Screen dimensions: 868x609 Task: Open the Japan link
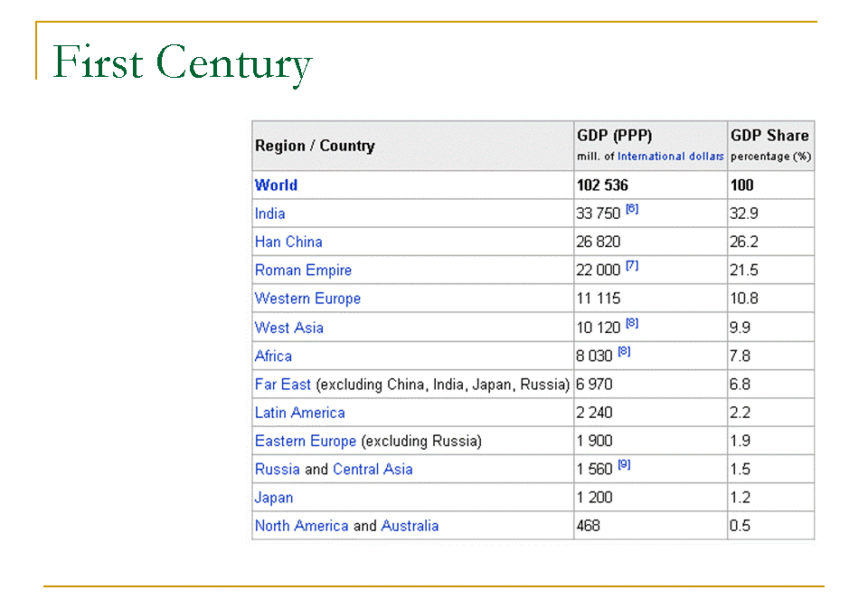click(274, 498)
